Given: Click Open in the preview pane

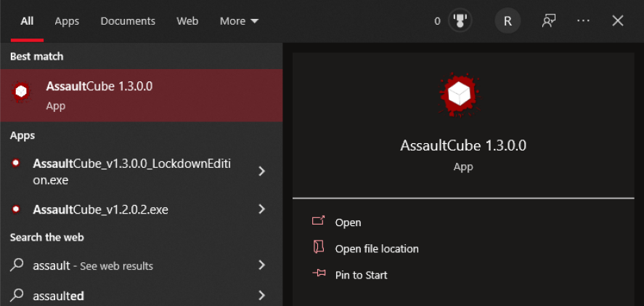Looking at the screenshot, I should [348, 222].
